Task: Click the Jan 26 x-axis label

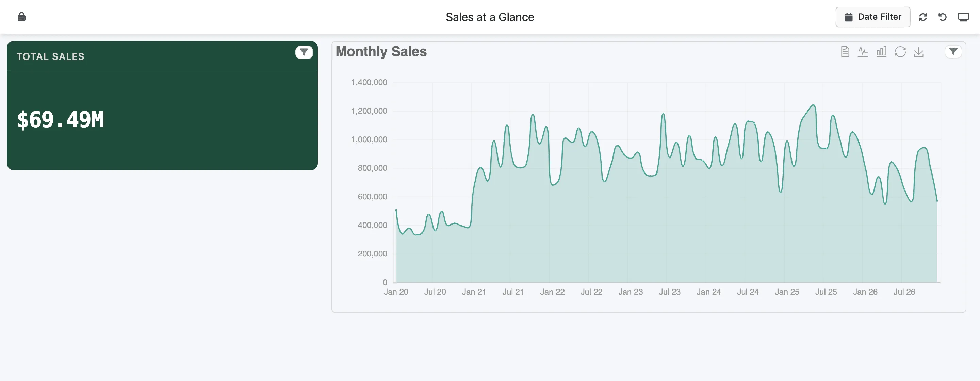Action: [865, 292]
